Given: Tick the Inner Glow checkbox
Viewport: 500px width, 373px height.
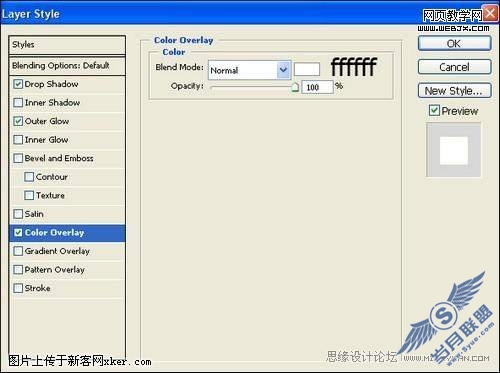Looking at the screenshot, I should (18, 140).
